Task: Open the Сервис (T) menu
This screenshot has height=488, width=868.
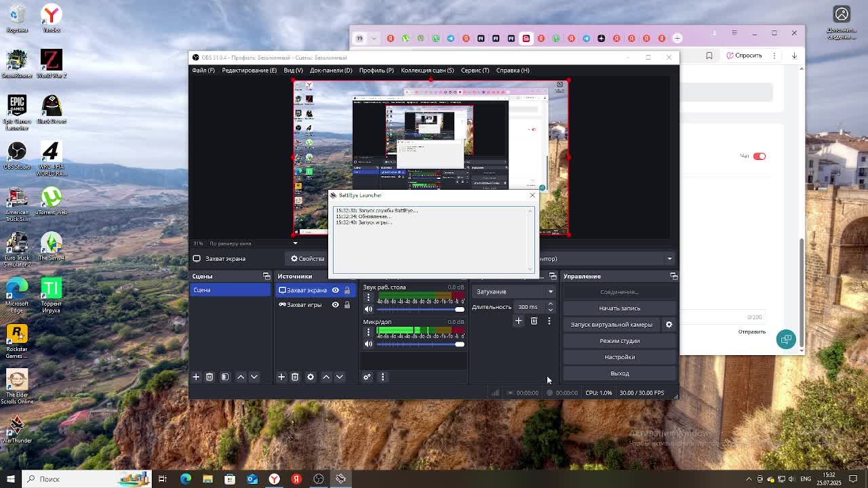Action: pos(475,70)
